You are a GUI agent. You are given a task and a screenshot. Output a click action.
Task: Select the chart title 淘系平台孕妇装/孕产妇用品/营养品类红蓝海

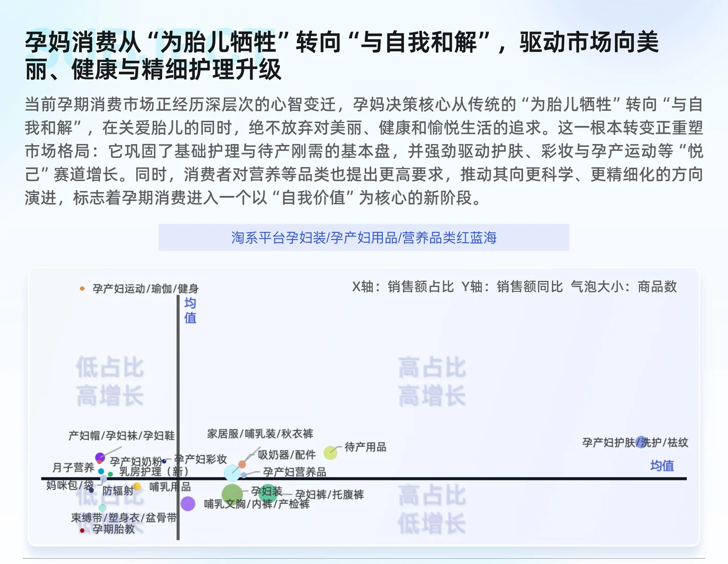click(364, 238)
